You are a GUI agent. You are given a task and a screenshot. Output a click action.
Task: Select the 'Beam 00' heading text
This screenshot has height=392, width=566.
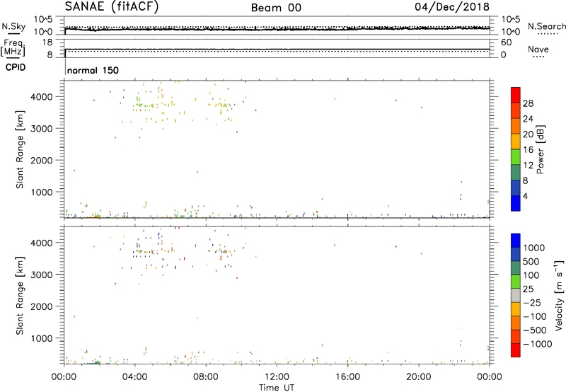pyautogui.click(x=276, y=8)
